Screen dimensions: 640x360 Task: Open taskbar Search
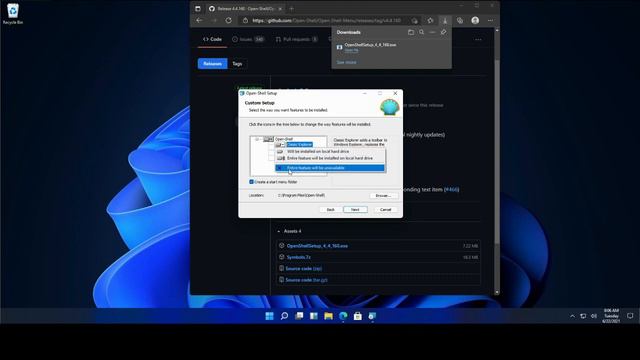coord(284,316)
